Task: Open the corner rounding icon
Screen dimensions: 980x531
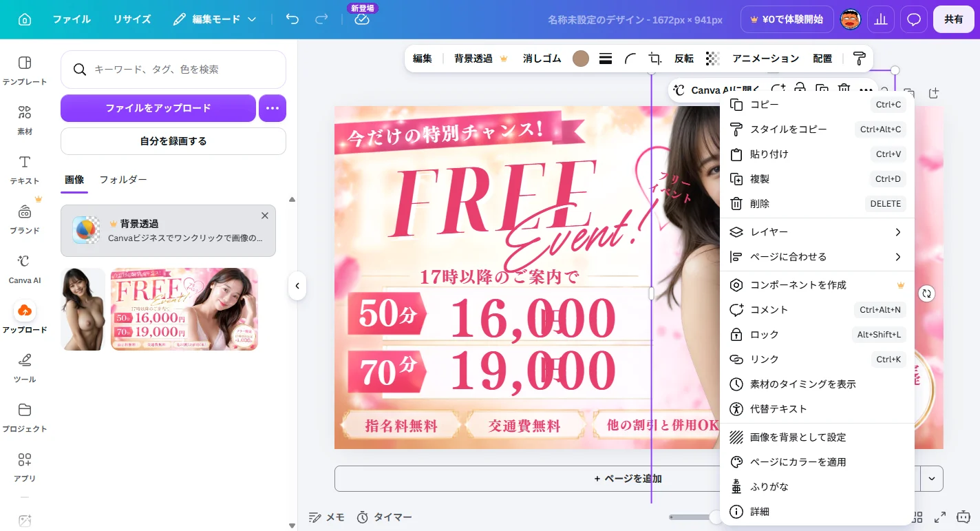Action: pyautogui.click(x=630, y=59)
